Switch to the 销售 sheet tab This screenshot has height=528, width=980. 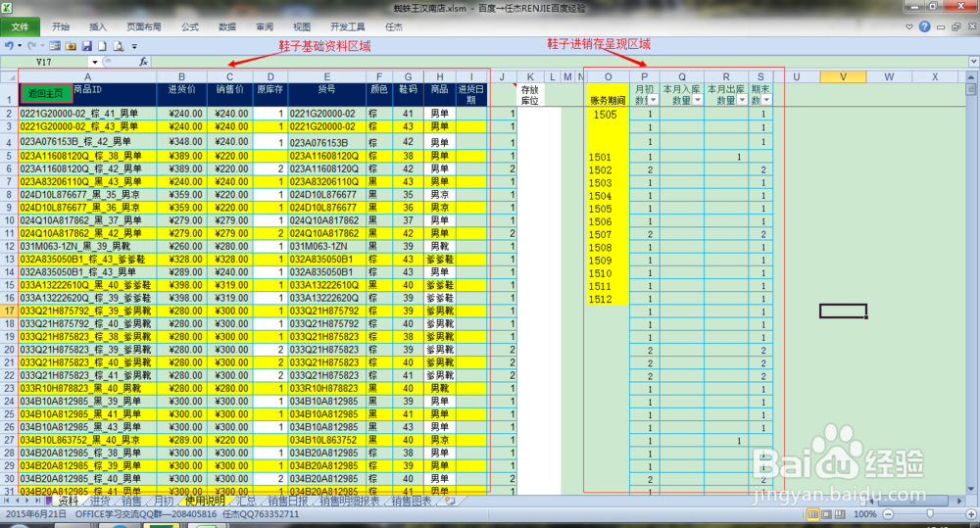[x=131, y=501]
